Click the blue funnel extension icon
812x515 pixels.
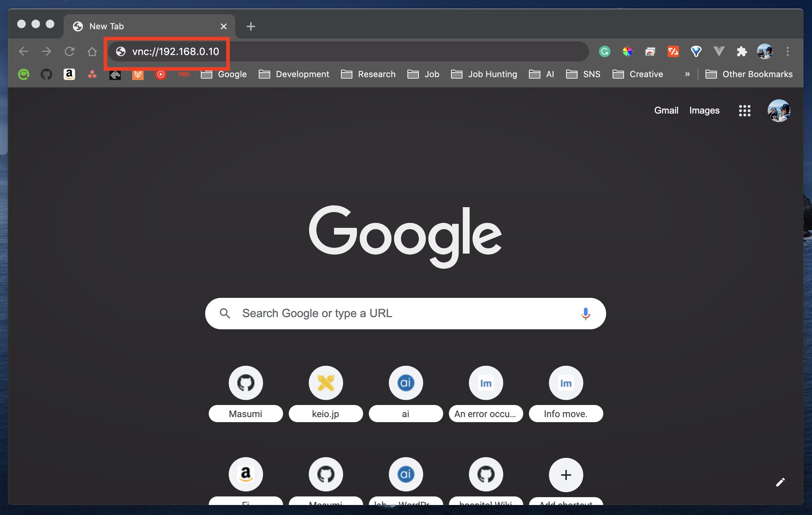pos(696,51)
